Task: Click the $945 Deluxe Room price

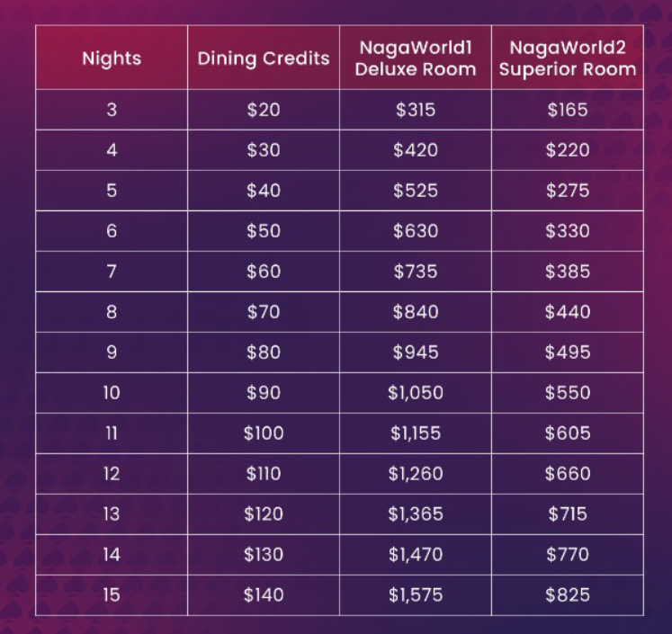Action: [x=416, y=353]
